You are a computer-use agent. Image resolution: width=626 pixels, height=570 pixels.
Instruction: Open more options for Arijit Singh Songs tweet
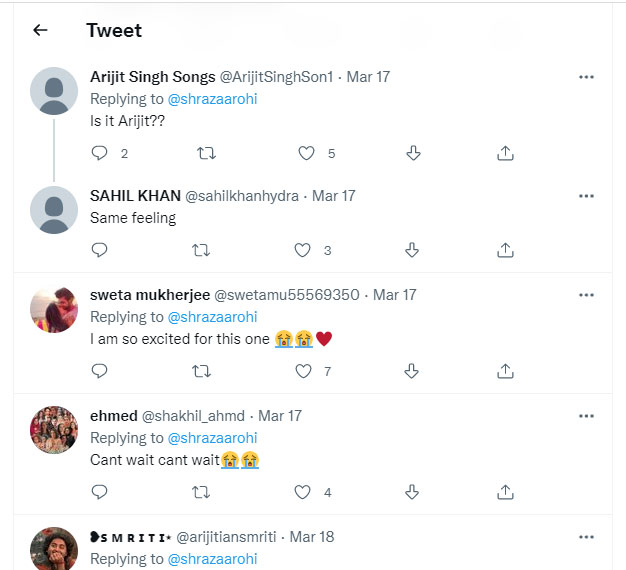tap(587, 77)
